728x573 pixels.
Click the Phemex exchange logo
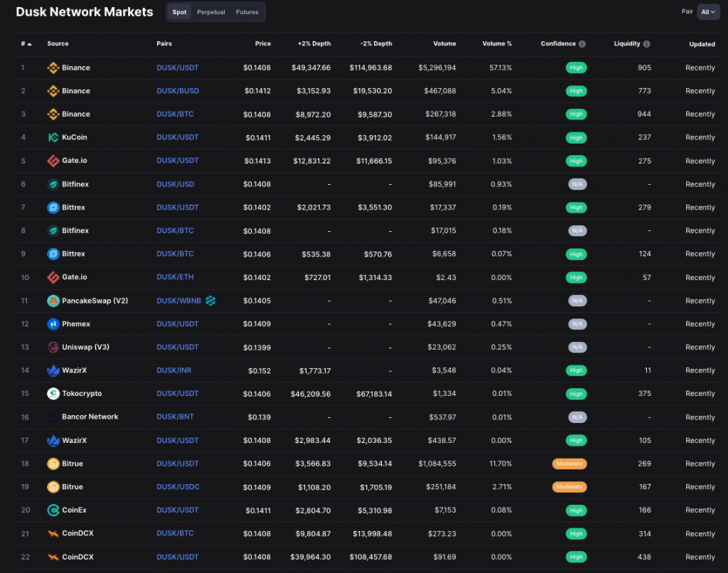pos(53,324)
